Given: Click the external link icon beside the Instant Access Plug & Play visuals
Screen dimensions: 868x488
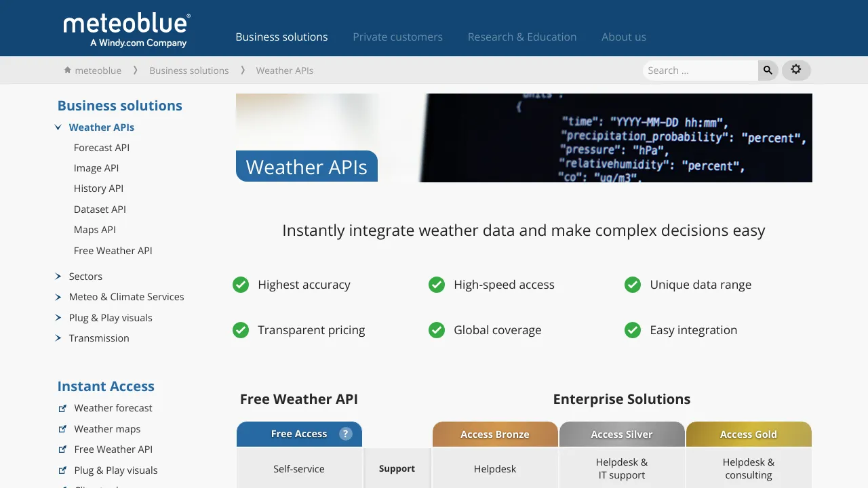Looking at the screenshot, I should click(62, 470).
